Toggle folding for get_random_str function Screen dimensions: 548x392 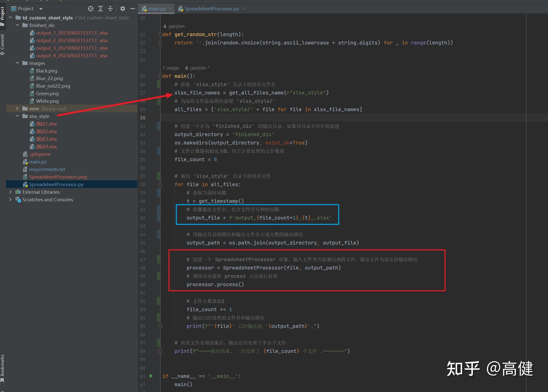click(160, 35)
